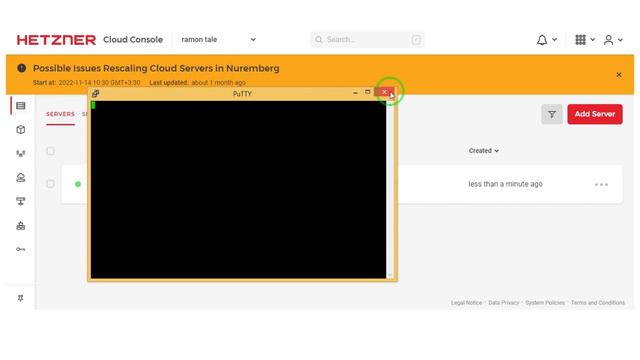Screen dimensions: 640x360
Task: Dismiss the orange Nuremberg issue banner
Action: tap(619, 75)
